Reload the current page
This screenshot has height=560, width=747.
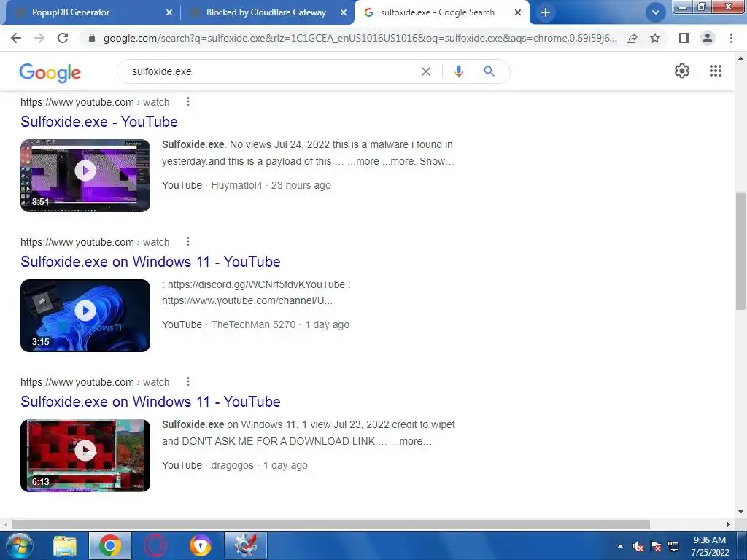[63, 38]
